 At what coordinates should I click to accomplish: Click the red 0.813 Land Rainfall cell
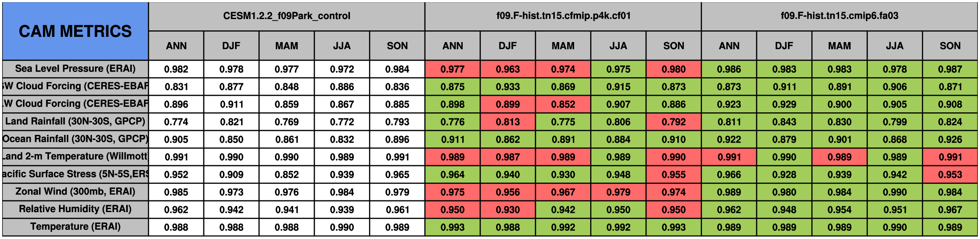[508, 122]
